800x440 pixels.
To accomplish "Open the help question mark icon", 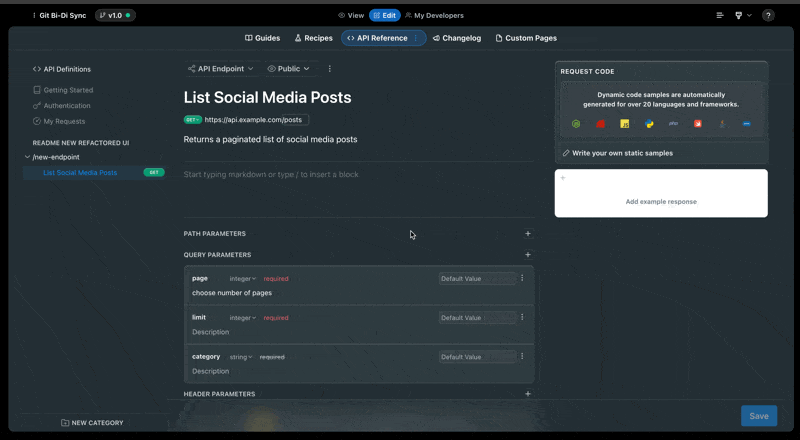I will pyautogui.click(x=768, y=15).
